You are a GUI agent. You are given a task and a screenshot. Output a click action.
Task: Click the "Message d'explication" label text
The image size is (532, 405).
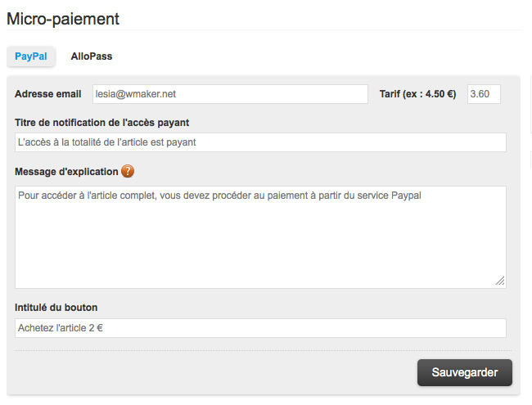[65, 171]
